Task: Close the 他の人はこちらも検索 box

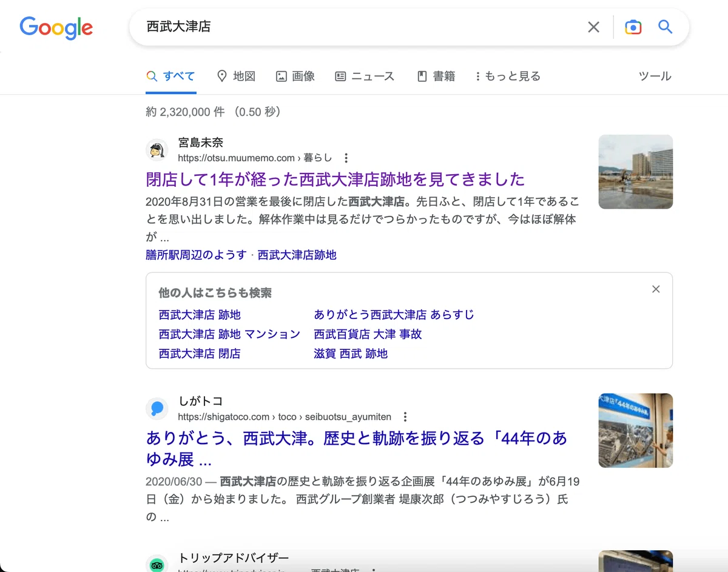Action: [656, 289]
